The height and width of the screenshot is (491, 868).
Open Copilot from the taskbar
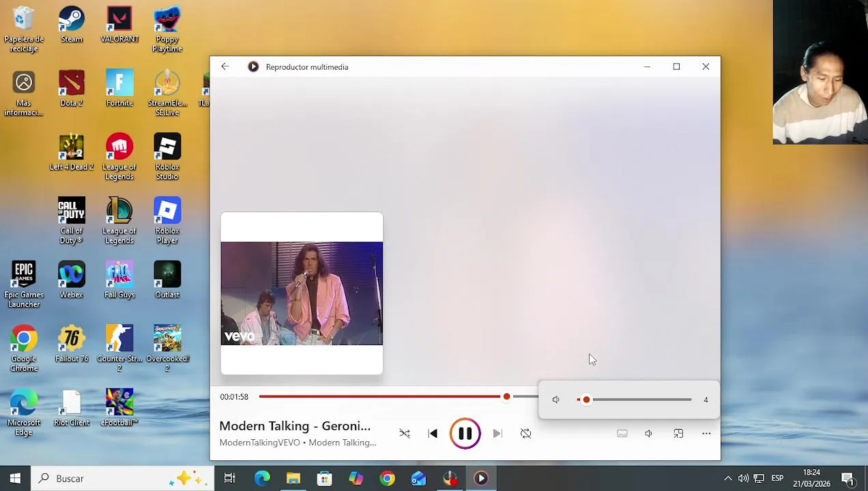356,479
